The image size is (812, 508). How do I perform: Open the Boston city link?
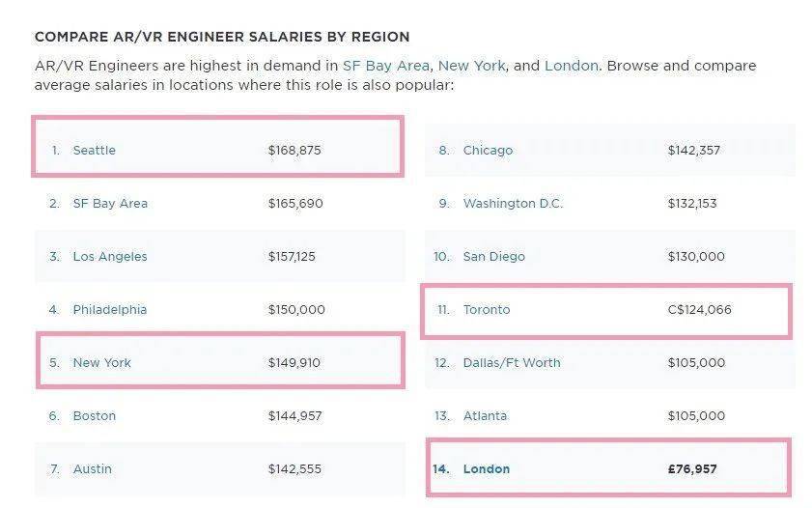pyautogui.click(x=95, y=416)
